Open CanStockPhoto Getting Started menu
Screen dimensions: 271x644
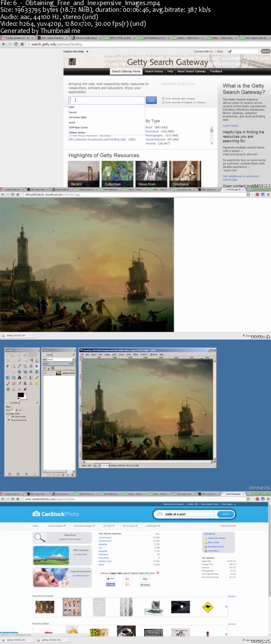57,526
